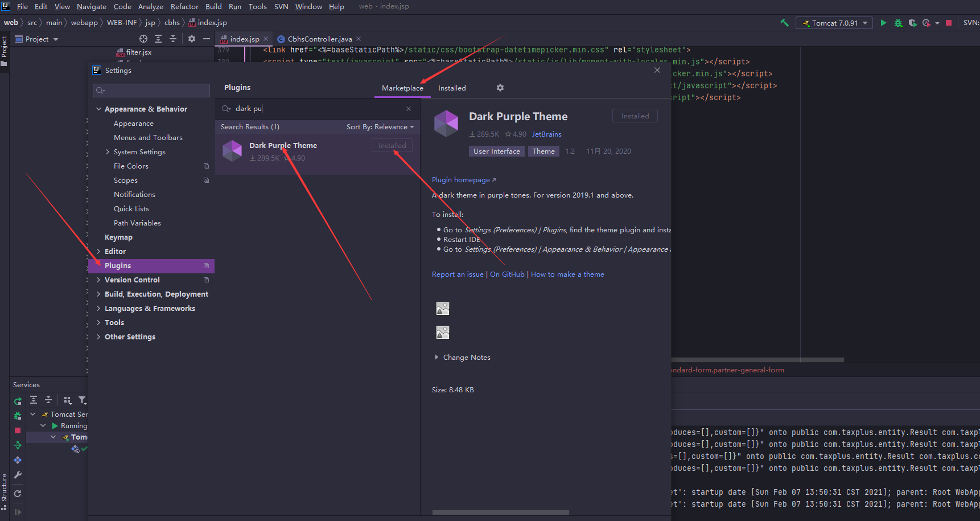This screenshot has height=521, width=980.
Task: Collapse the Tomcat Server node in Services
Action: click(33, 414)
